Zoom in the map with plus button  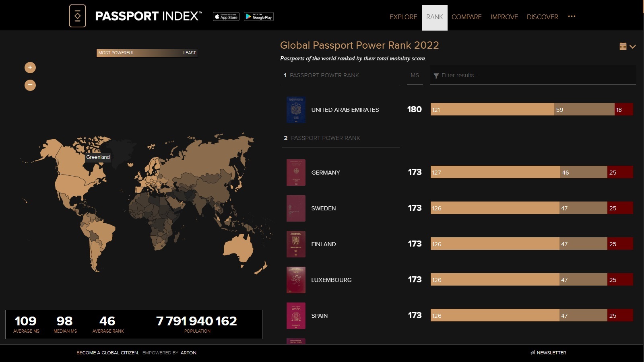tap(30, 68)
